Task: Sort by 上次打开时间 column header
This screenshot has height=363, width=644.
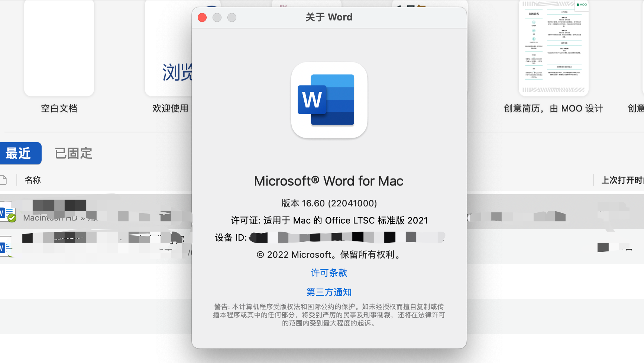Action: click(x=622, y=180)
